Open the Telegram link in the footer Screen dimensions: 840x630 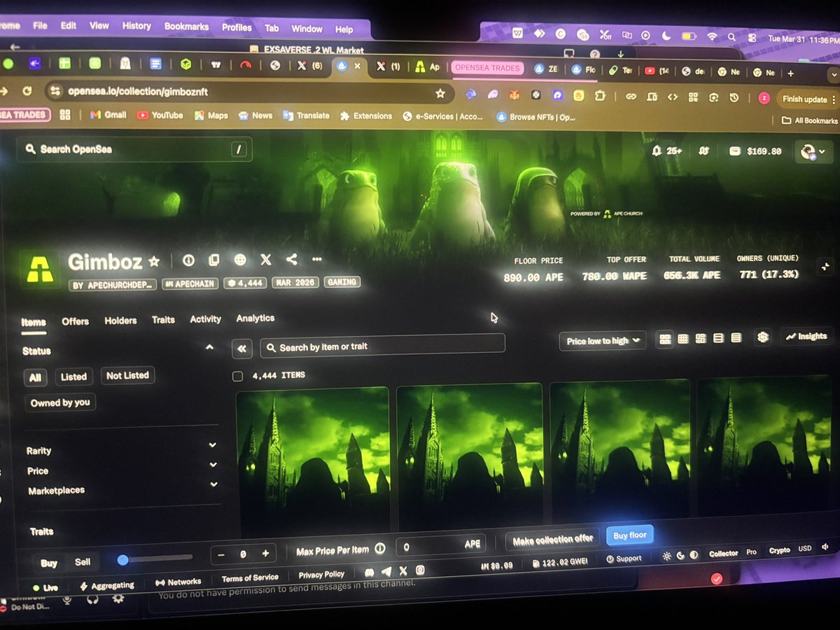[x=386, y=571]
